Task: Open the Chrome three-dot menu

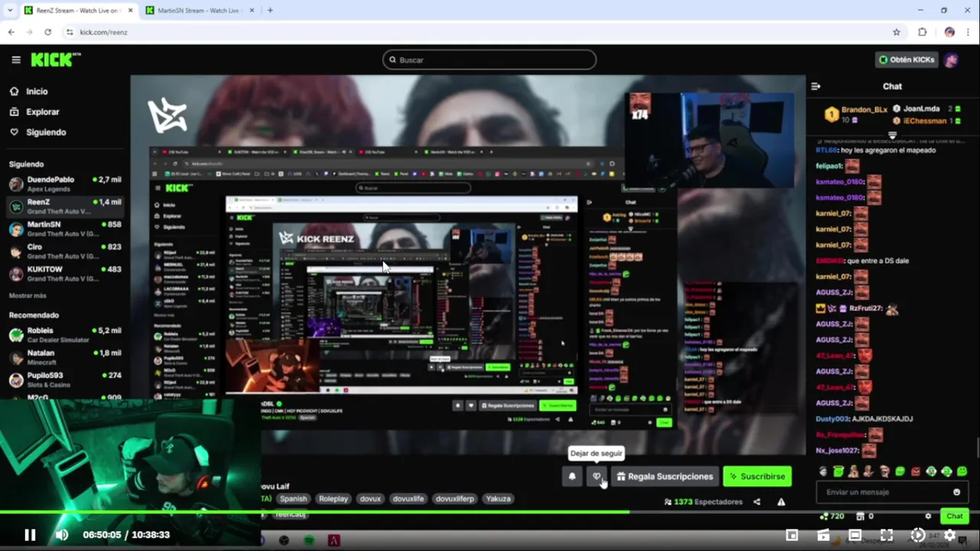Action: tap(968, 32)
